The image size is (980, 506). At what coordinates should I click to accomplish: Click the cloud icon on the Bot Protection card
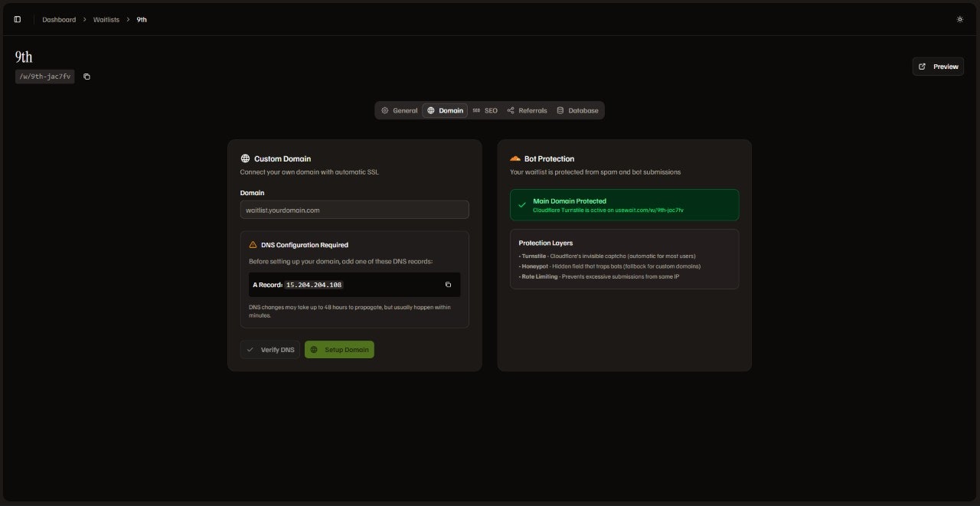pos(514,158)
